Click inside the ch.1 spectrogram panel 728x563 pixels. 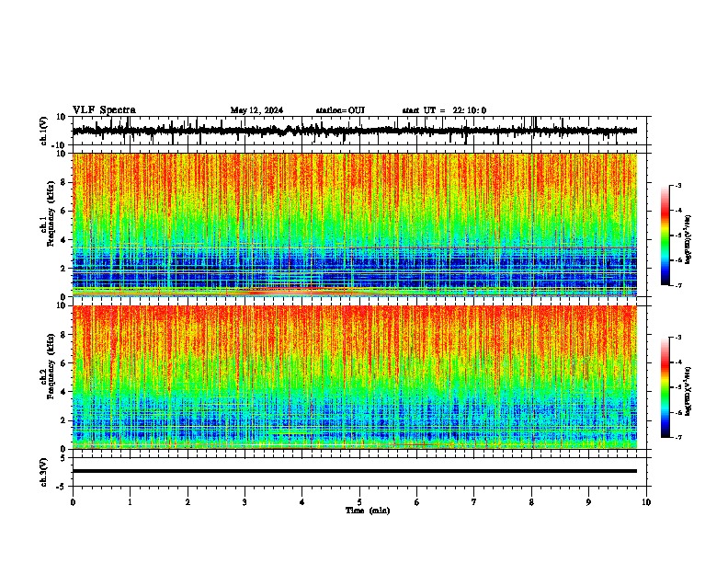click(354, 224)
